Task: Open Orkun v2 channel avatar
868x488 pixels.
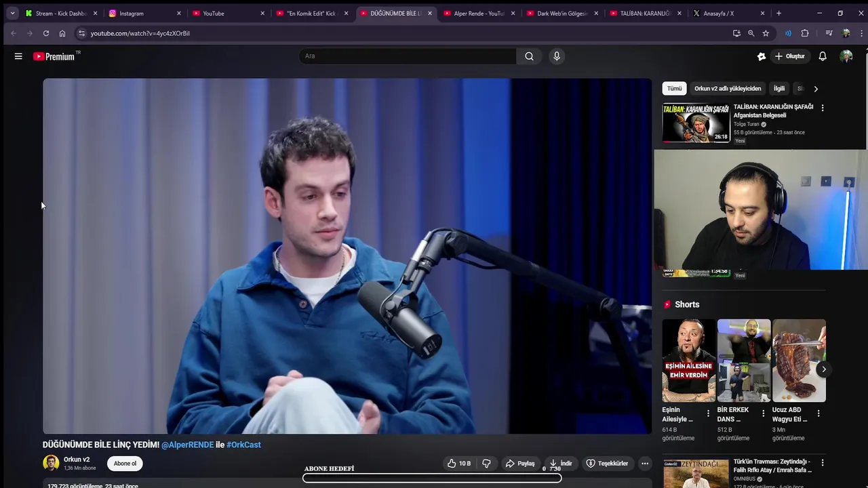Action: point(51,464)
